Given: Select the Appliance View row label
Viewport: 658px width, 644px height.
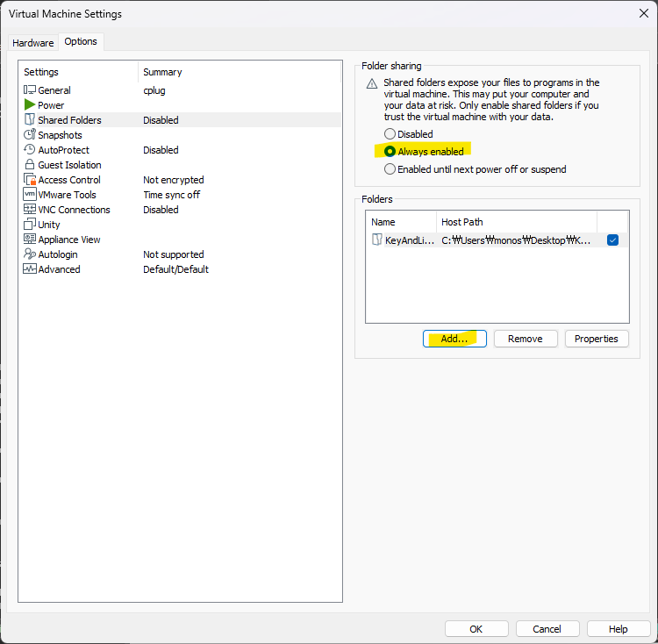Looking at the screenshot, I should coord(69,240).
